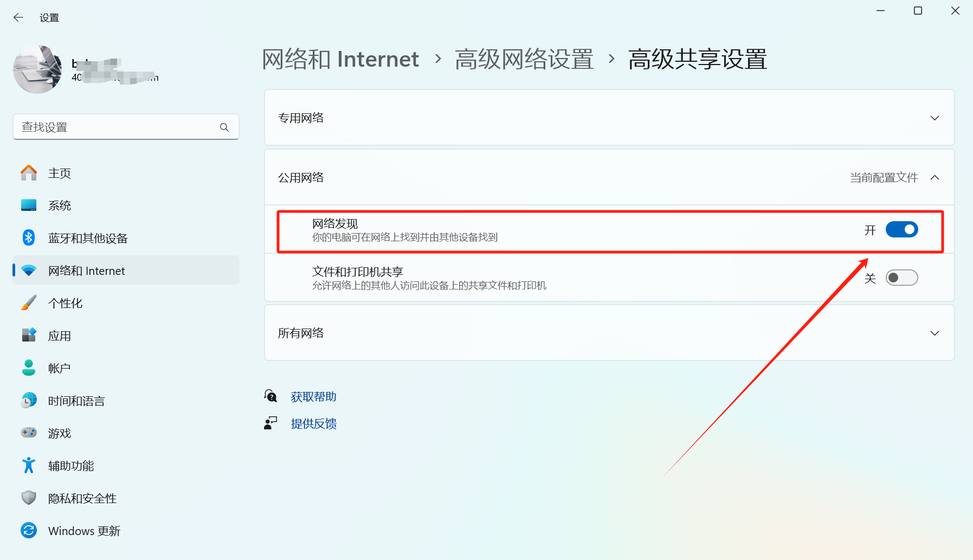This screenshot has width=973, height=560.
Task: Turn off the 网络发现 toggle
Action: 901,230
